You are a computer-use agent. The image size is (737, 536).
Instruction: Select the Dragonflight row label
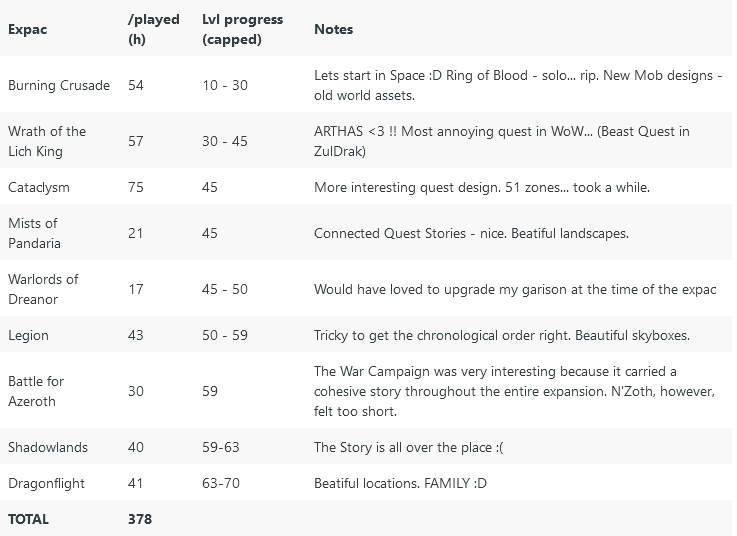pos(46,483)
